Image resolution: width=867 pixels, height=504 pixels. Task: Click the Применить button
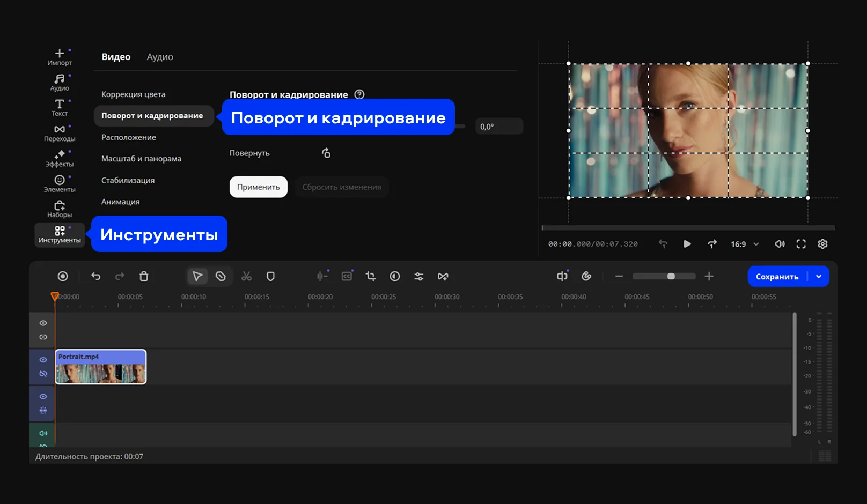tap(259, 187)
